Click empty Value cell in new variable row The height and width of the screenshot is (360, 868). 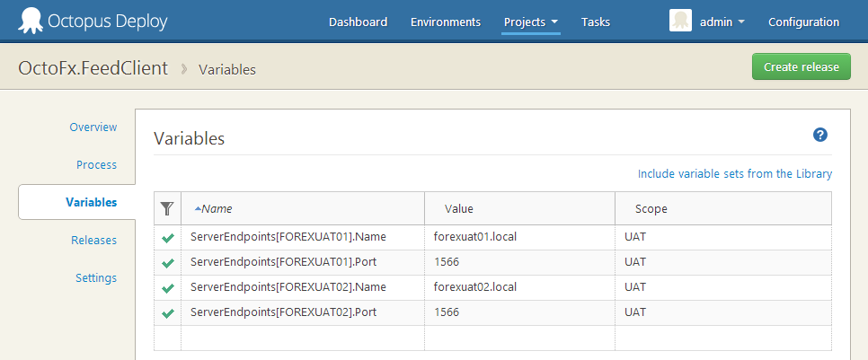(519, 338)
